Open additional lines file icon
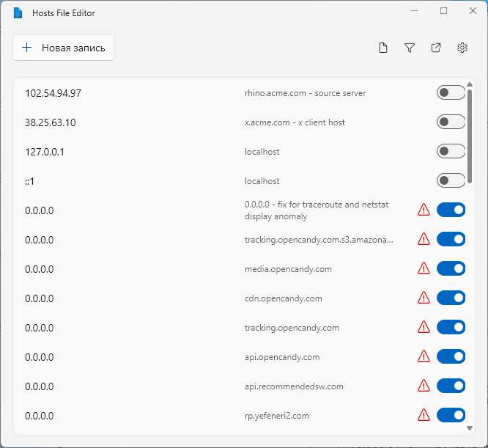Screen dimensions: 488x448 click(383, 48)
